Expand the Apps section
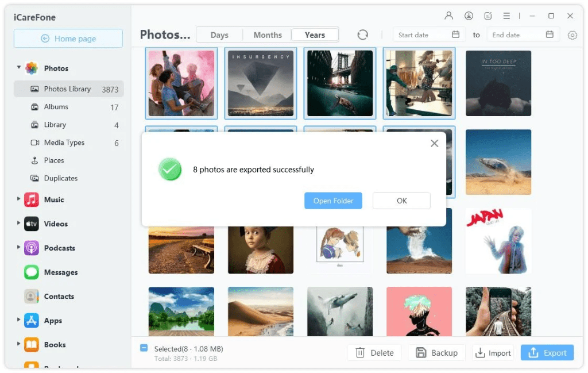 point(18,320)
